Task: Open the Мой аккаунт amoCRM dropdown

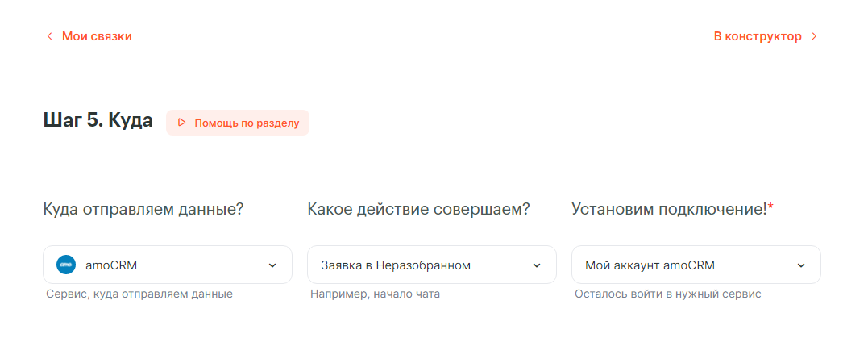Action: tap(696, 265)
